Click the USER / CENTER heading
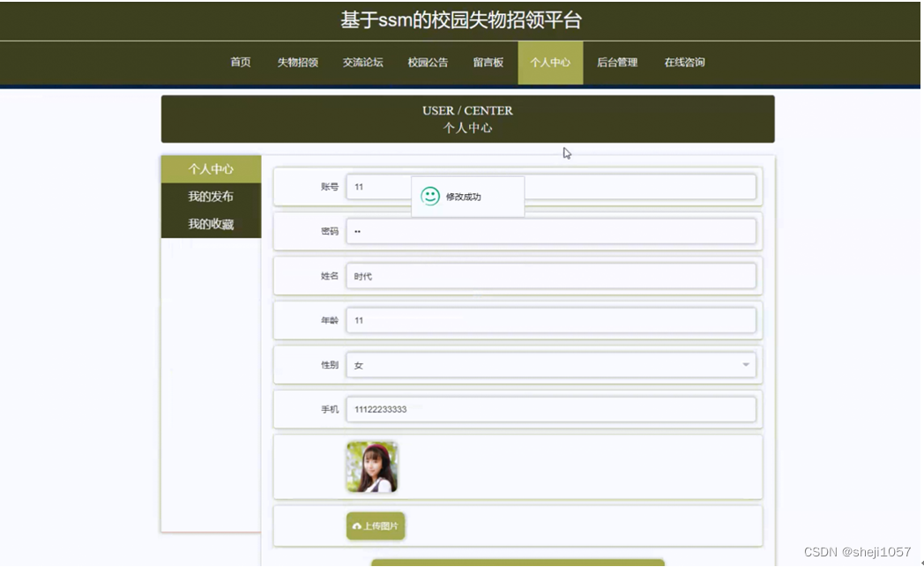The image size is (924, 567). pos(467,111)
